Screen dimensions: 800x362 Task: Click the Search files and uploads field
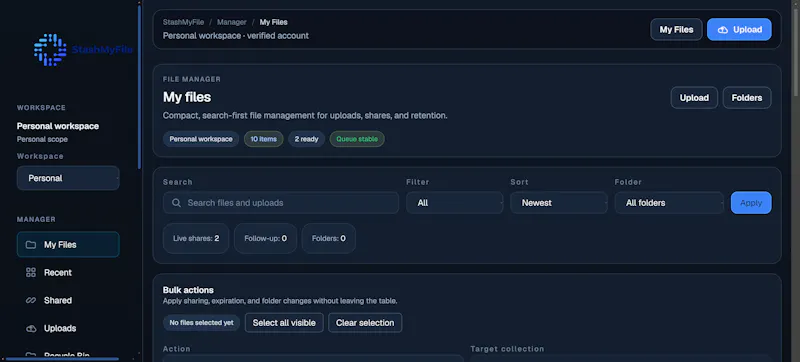(281, 203)
